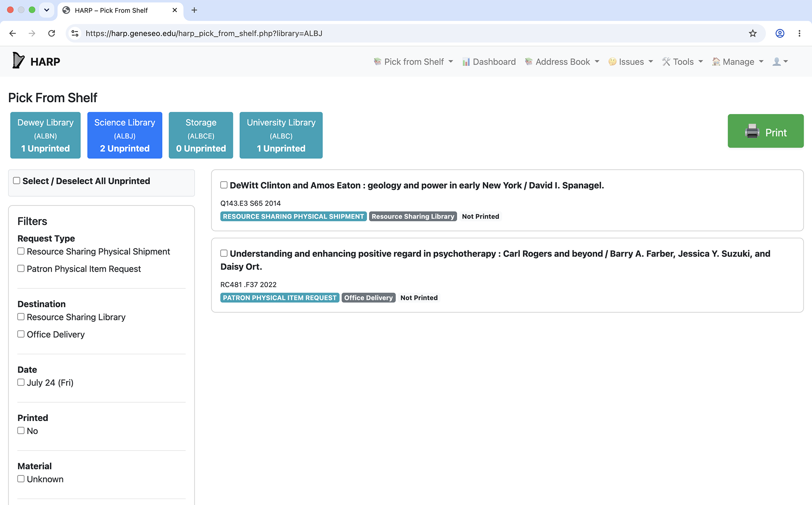Expand the Pick from Shelf dropdown menu

tap(413, 62)
